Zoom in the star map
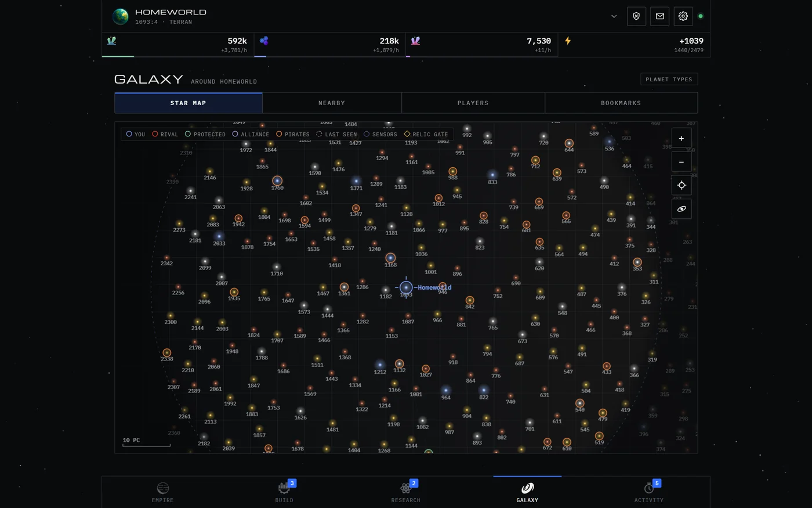The height and width of the screenshot is (508, 812). pos(681,138)
